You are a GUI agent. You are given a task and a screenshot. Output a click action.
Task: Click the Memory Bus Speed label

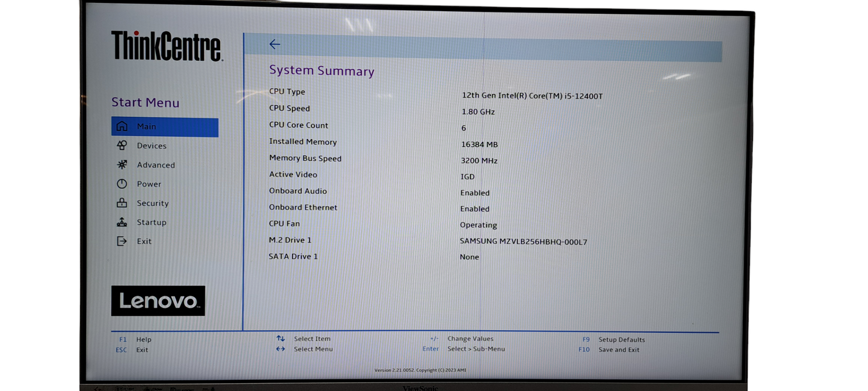[305, 158]
